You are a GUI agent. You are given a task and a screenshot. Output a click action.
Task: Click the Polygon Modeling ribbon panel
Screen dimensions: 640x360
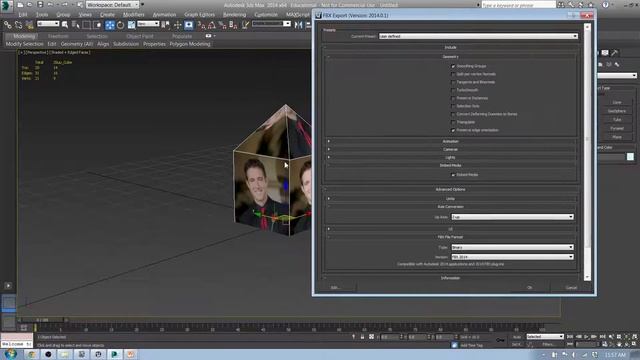(190, 44)
